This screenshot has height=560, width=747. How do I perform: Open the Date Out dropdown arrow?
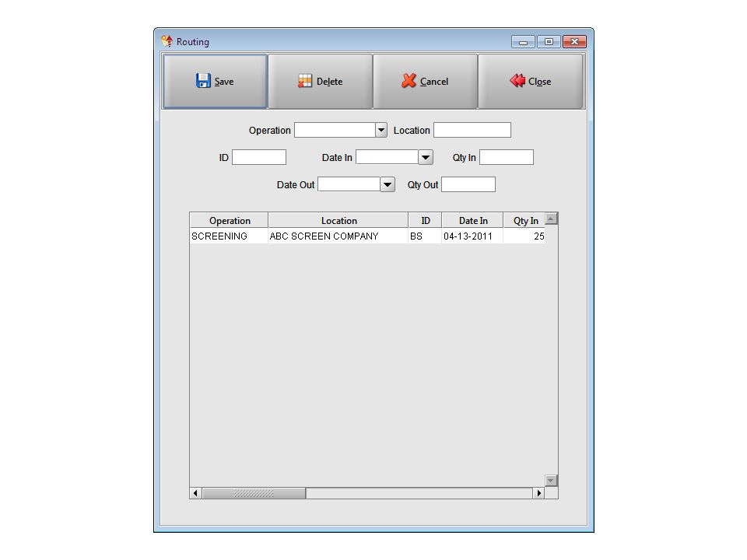coord(388,184)
